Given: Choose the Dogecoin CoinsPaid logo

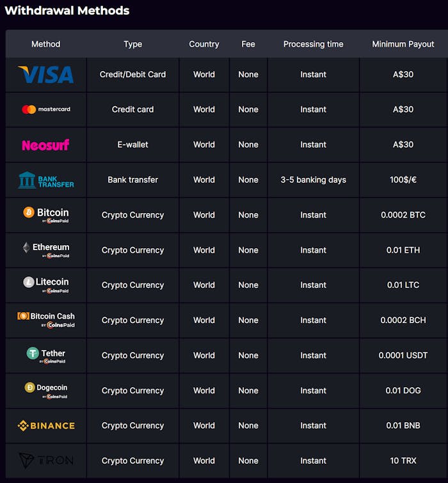Looking at the screenshot, I should pyautogui.click(x=46, y=391).
